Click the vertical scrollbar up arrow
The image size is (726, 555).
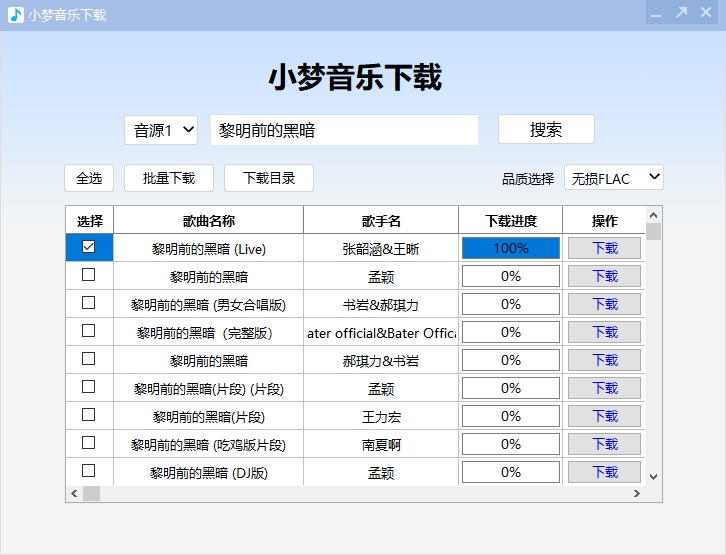(653, 215)
